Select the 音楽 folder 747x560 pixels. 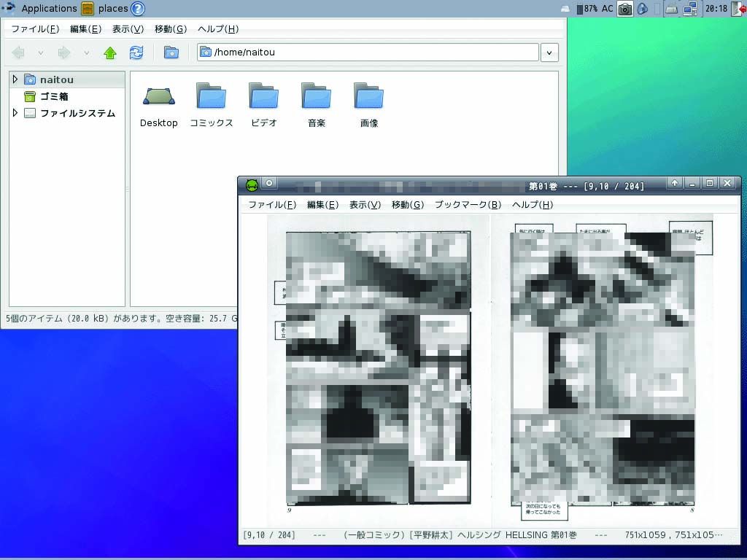click(x=317, y=106)
